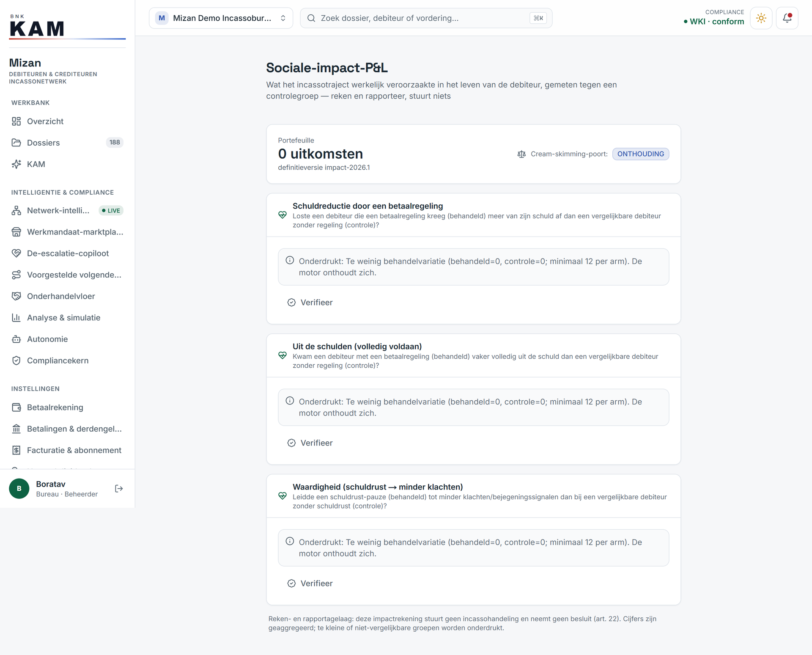Open Werkmandaat-marktplaats store icon
The height and width of the screenshot is (655, 812).
[x=16, y=232]
